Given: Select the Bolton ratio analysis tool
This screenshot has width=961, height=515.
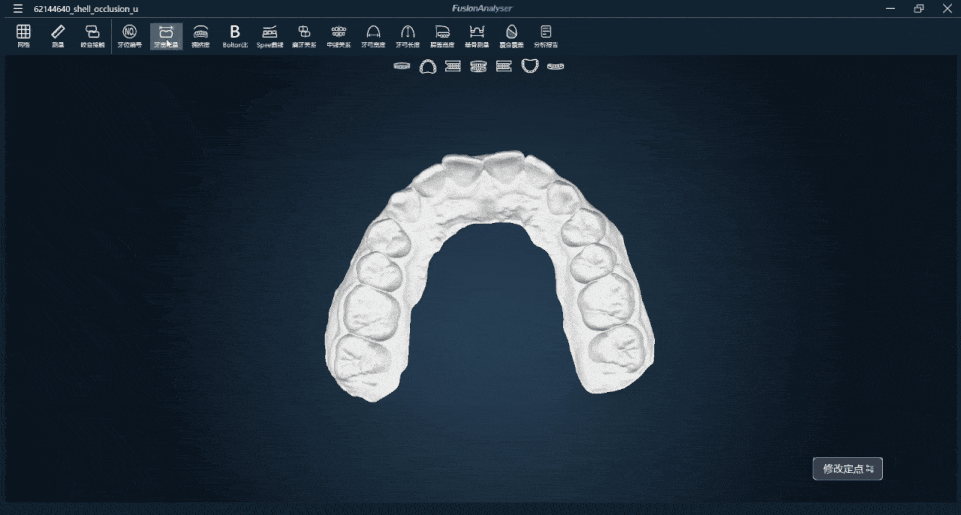Looking at the screenshot, I should pos(235,36).
